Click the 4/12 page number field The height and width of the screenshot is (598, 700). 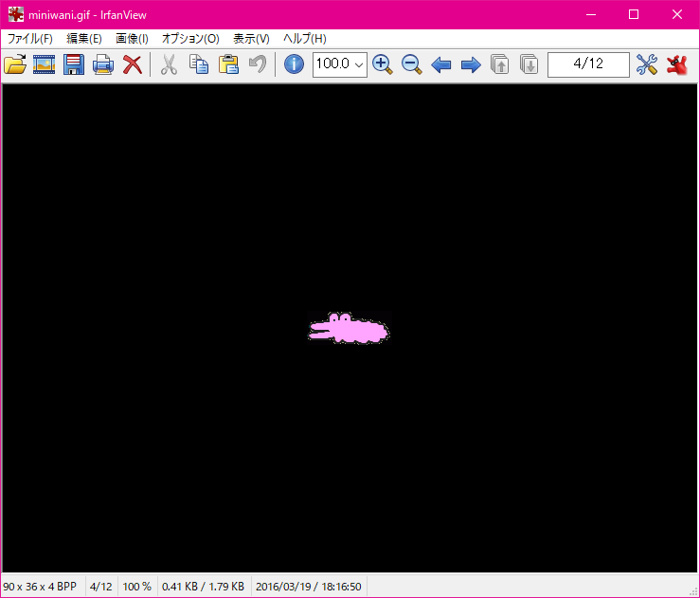point(588,64)
